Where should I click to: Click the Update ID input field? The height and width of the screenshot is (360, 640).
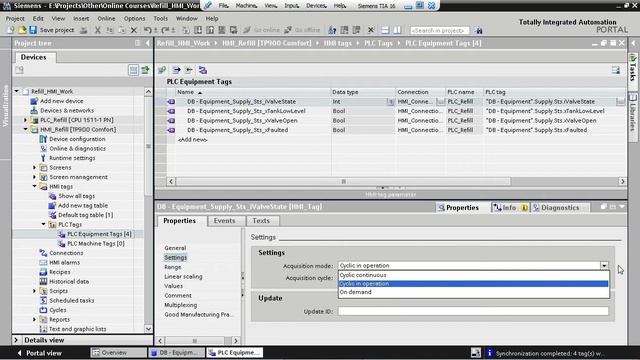coord(473,311)
